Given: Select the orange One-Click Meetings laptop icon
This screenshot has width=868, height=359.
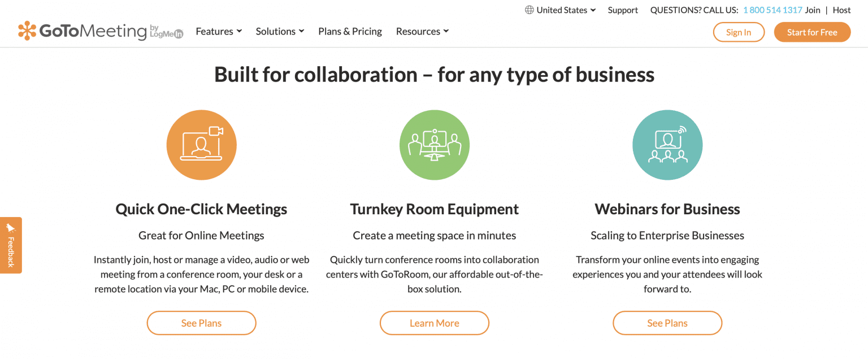Looking at the screenshot, I should tap(201, 145).
